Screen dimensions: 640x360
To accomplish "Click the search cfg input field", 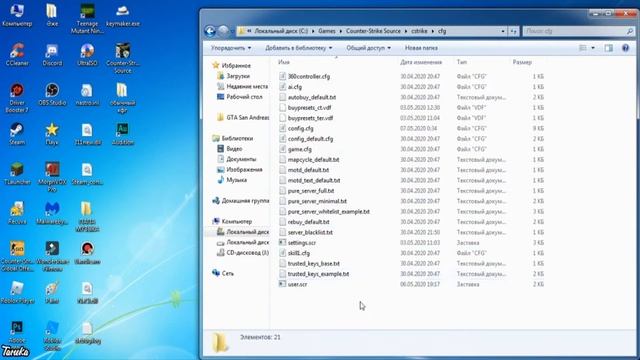I will pos(578,31).
